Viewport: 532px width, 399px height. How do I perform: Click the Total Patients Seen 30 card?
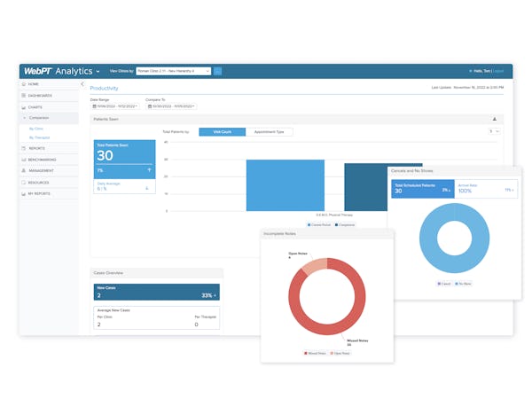tap(124, 159)
